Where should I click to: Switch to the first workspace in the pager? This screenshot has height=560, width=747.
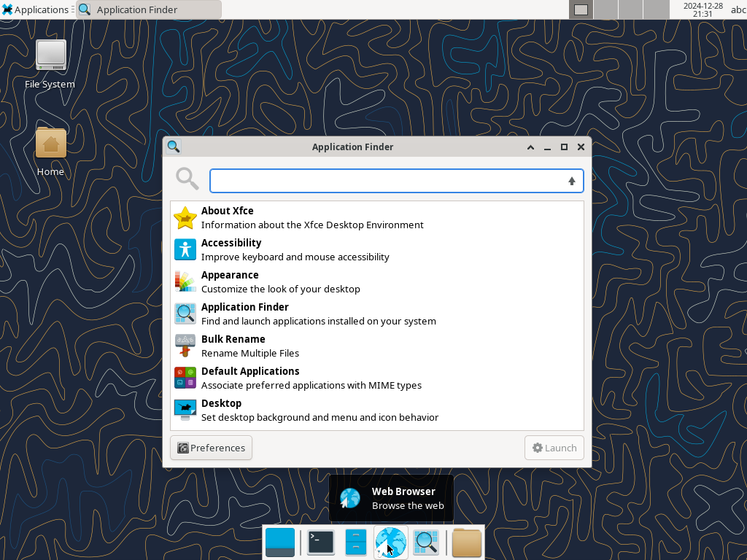coord(581,9)
